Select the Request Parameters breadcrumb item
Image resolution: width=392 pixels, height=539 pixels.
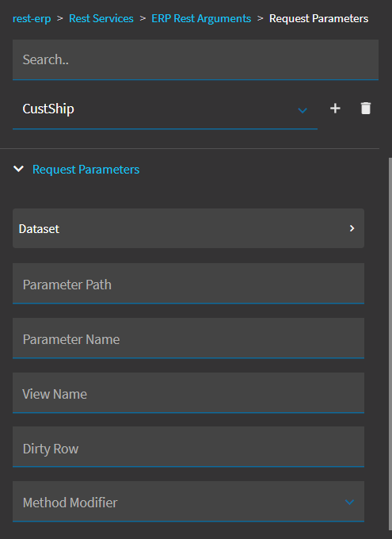[x=319, y=18]
